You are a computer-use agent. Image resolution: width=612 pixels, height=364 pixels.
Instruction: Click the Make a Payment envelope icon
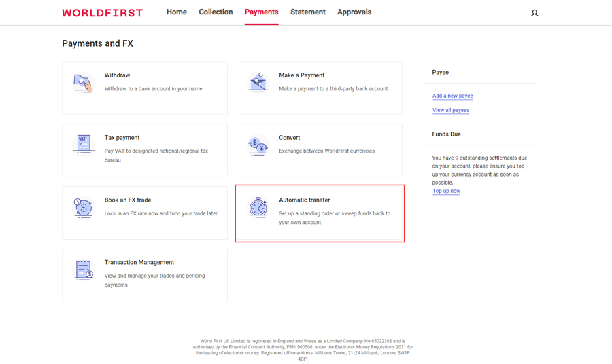point(258,83)
